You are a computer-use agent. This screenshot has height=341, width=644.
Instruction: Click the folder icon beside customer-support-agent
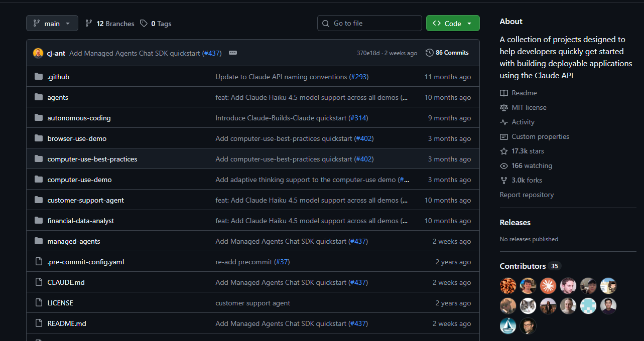[39, 200]
